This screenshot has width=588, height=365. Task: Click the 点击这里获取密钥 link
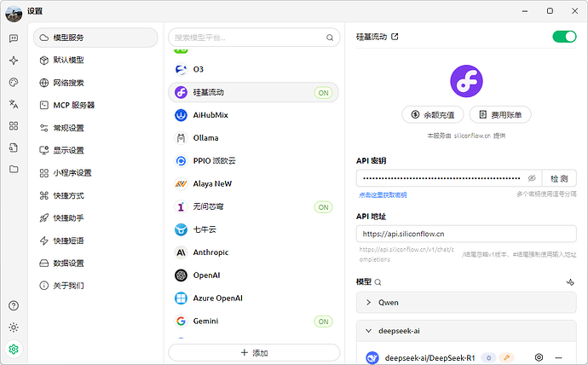pyautogui.click(x=383, y=194)
